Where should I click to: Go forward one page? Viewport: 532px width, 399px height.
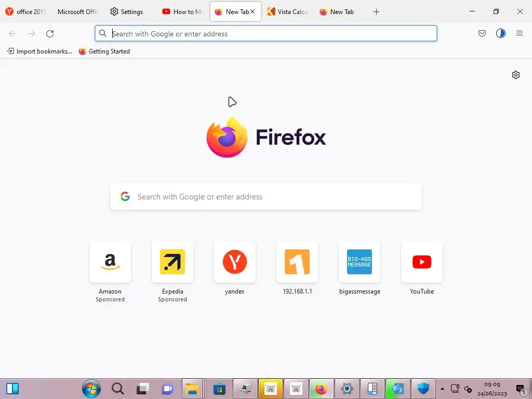(31, 34)
